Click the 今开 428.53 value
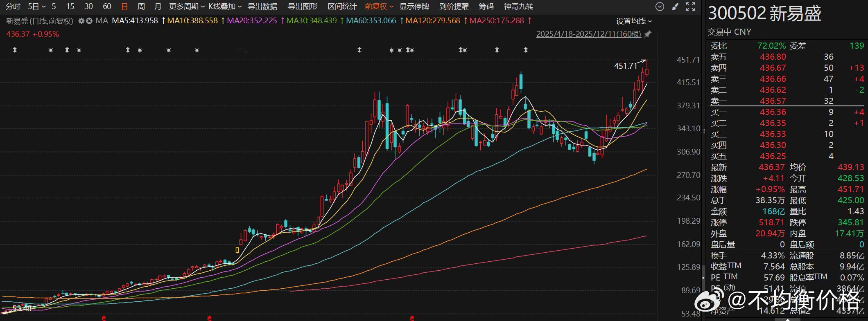Screen dimensions: 868x321 pos(851,178)
